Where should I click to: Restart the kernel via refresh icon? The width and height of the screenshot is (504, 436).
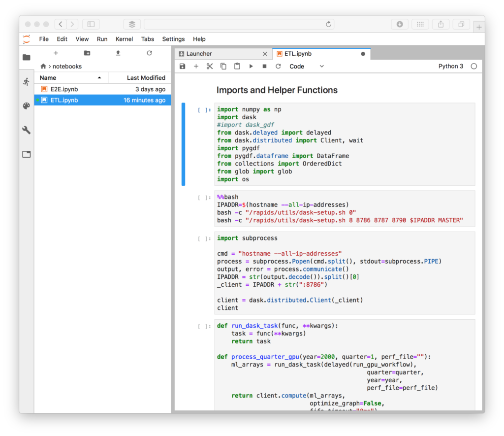click(x=278, y=66)
